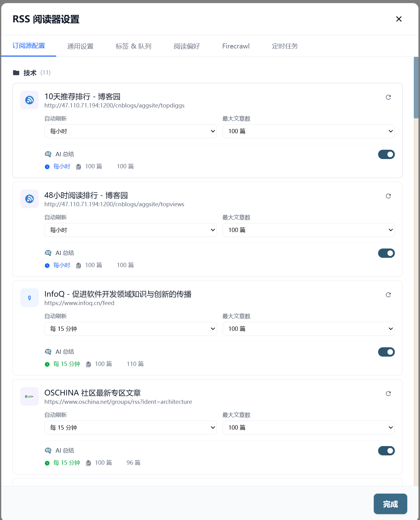Toggle AI 总结 for 10天推荐排行 - 博客园
The height and width of the screenshot is (520, 420).
pyautogui.click(x=386, y=154)
